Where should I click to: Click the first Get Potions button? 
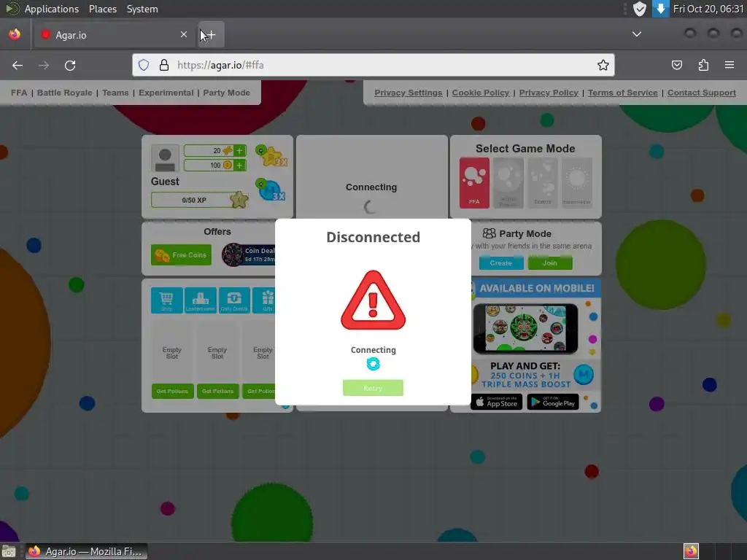point(172,391)
